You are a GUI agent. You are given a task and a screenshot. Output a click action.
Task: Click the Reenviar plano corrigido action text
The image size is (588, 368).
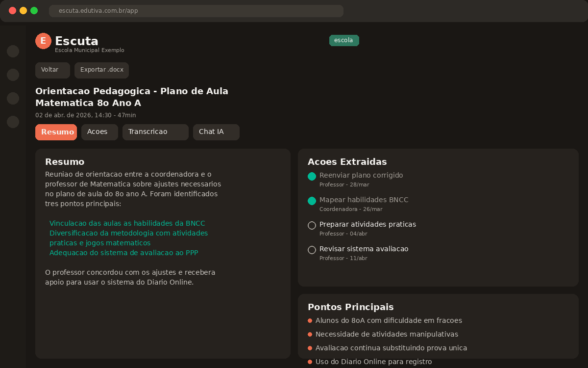pos(361,175)
